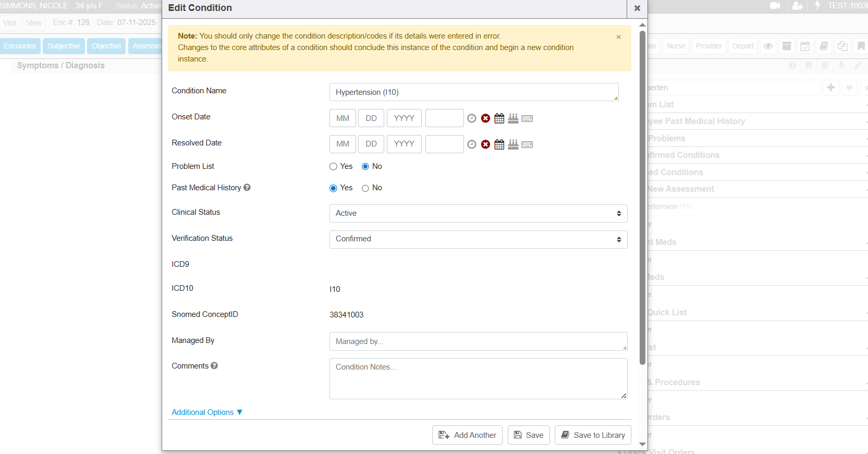Image resolution: width=868 pixels, height=454 pixels.
Task: Clear Onset Date with red X icon
Action: pos(485,118)
